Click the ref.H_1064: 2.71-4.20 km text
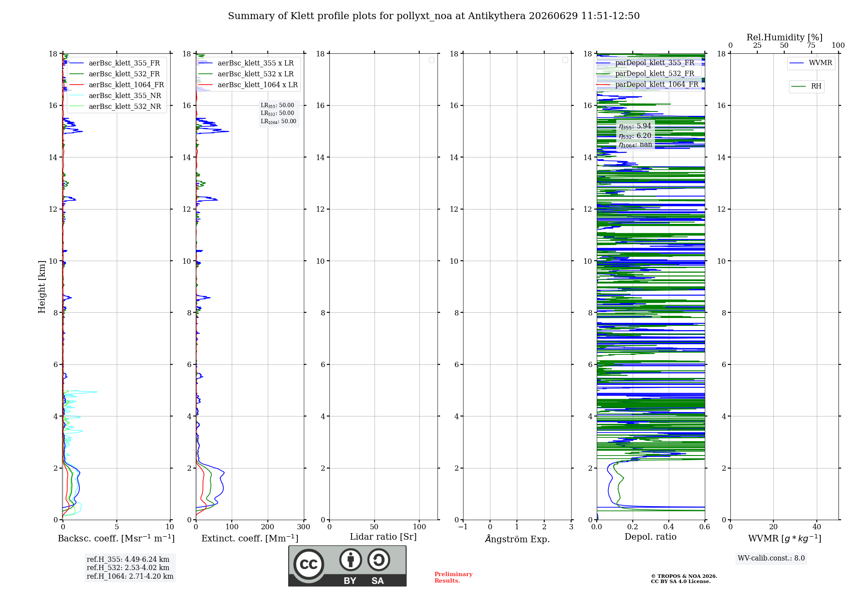Screen dimensions: 868x590 pyautogui.click(x=130, y=577)
